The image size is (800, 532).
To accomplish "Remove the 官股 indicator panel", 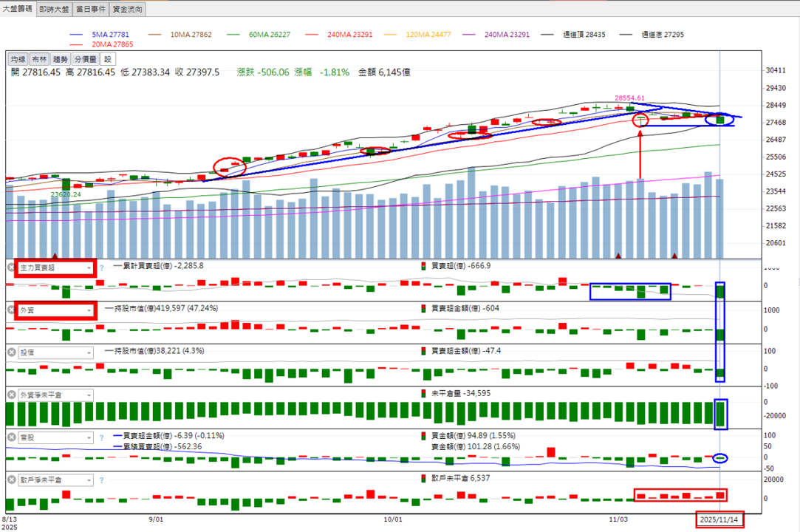I will pos(11,437).
